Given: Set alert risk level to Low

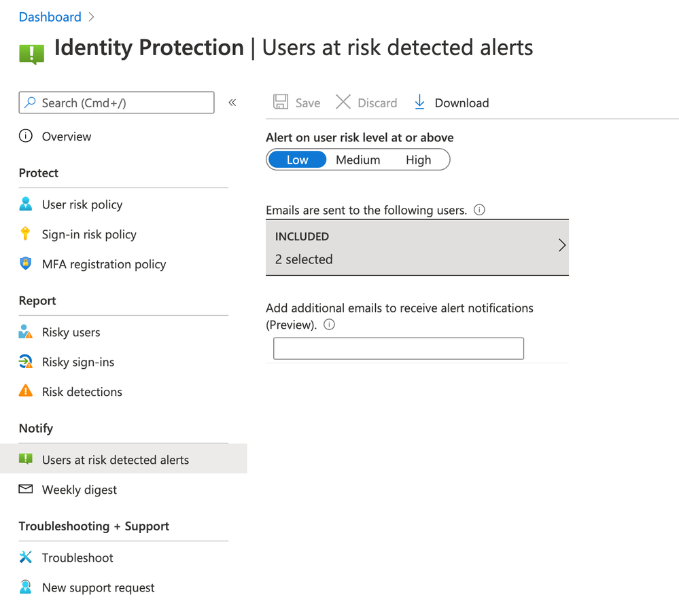Looking at the screenshot, I should (x=297, y=160).
